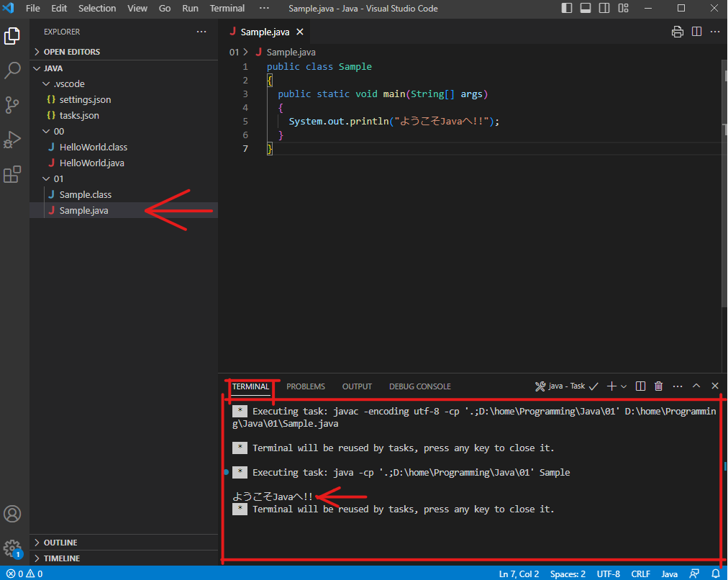Click the Manage gear icon
The image size is (728, 580).
click(12, 548)
